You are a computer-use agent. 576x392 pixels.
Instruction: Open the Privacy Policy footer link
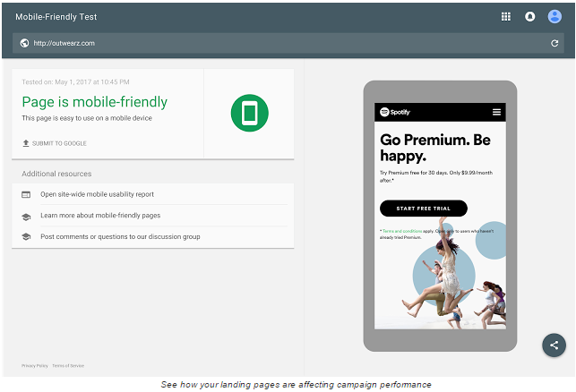pyautogui.click(x=35, y=366)
